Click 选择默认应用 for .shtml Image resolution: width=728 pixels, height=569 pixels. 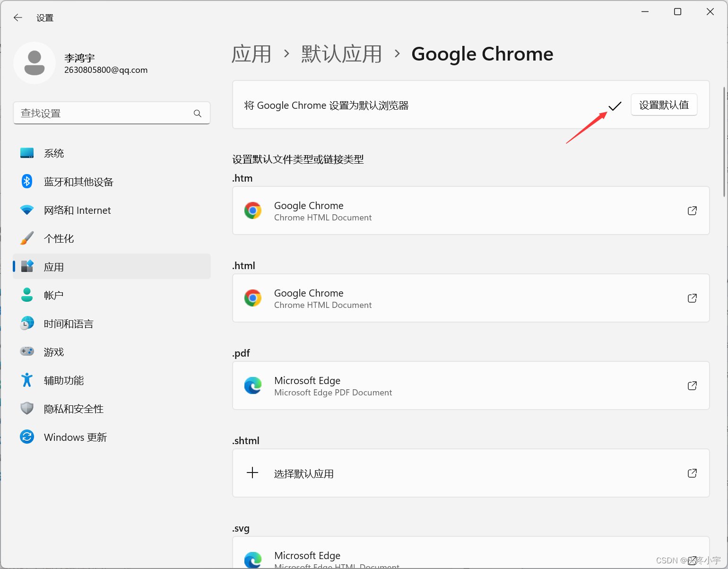(471, 473)
